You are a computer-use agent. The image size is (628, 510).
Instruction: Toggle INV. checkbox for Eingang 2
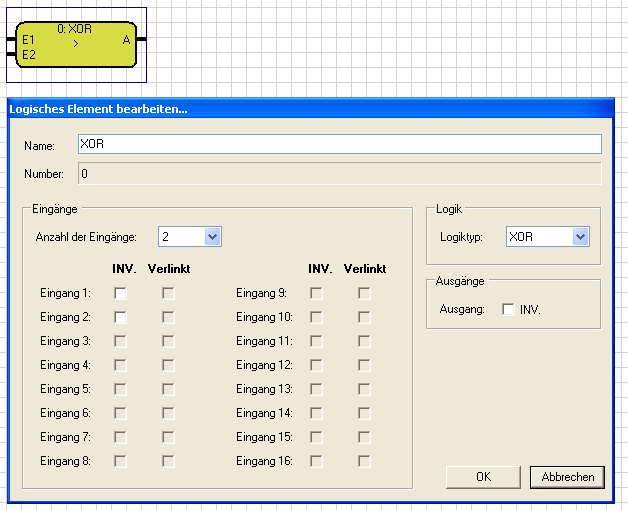click(120, 317)
